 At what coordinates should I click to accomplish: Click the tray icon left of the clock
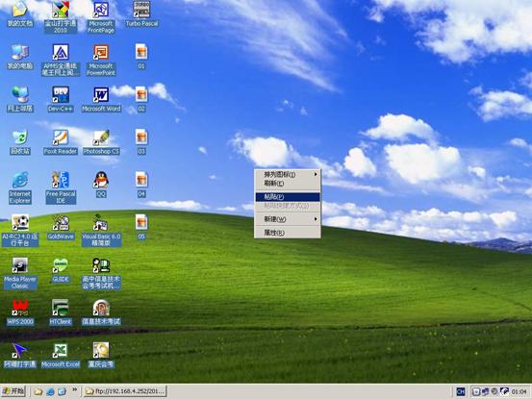point(504,391)
